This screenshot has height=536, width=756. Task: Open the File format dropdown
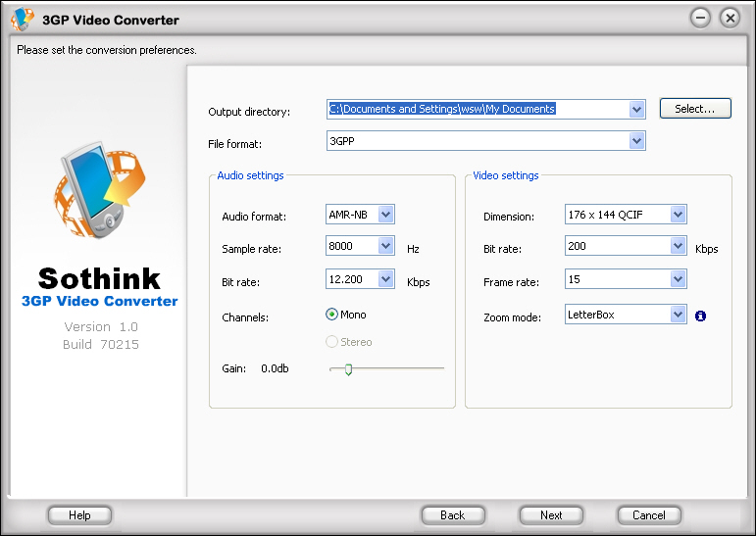(x=636, y=141)
